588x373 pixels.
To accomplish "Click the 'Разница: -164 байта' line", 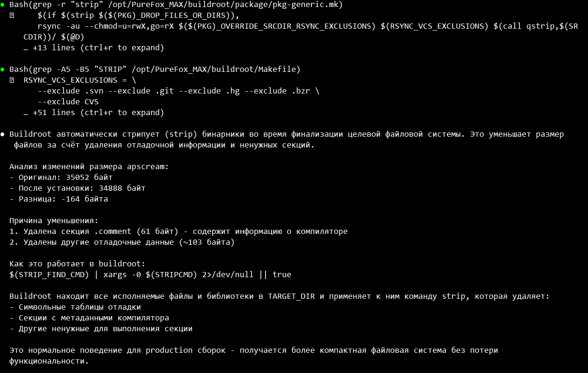I will (59, 199).
